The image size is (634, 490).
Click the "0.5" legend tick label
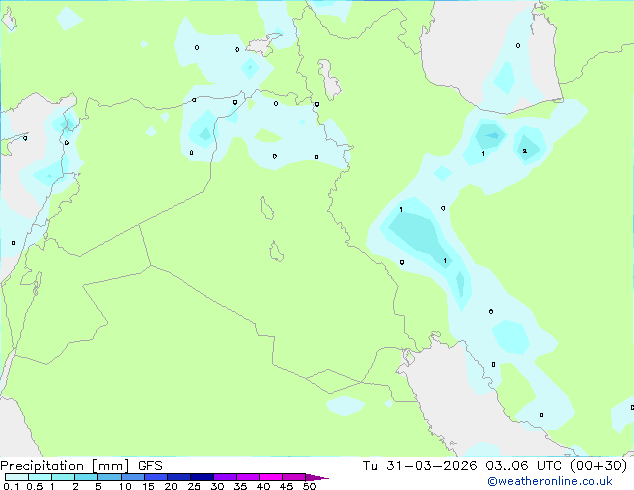(34, 486)
